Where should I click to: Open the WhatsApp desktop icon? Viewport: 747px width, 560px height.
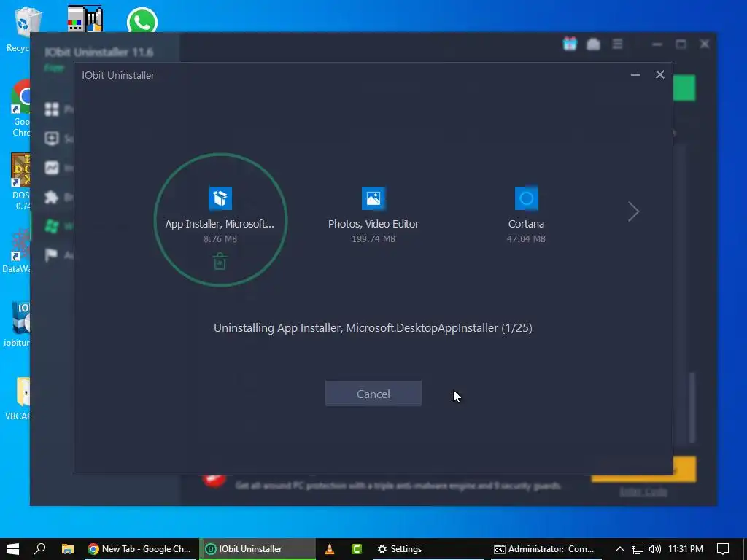point(142,20)
